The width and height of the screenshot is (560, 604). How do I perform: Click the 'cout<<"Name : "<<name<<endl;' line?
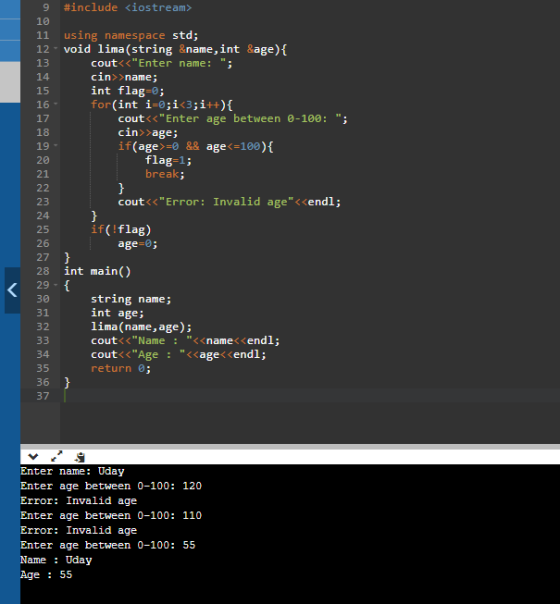185,341
